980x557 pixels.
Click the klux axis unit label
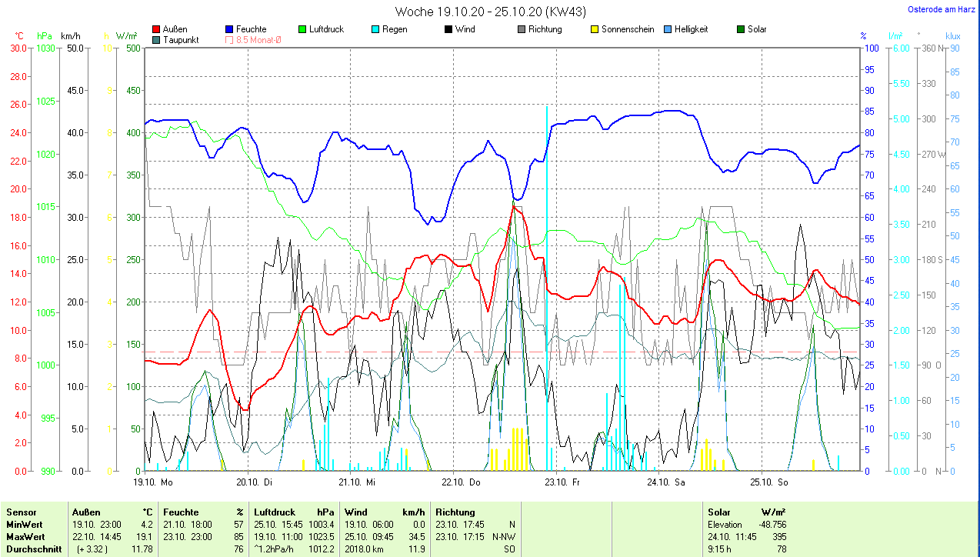pyautogui.click(x=953, y=36)
